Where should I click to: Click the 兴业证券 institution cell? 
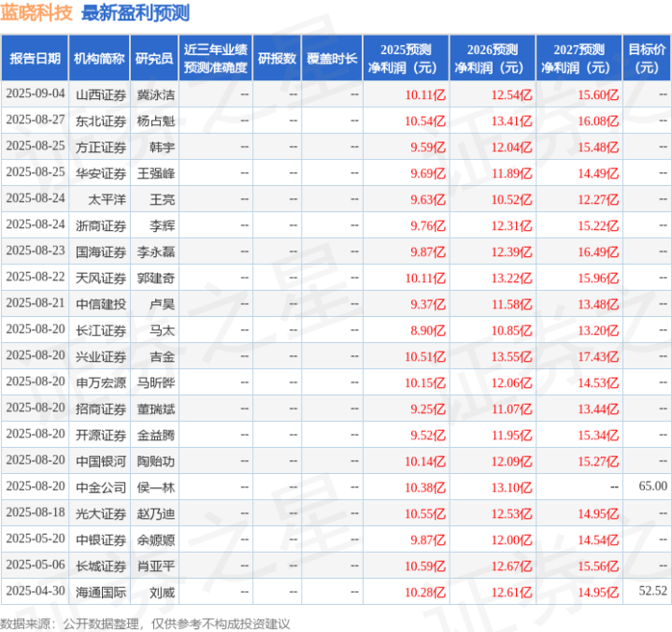(101, 357)
